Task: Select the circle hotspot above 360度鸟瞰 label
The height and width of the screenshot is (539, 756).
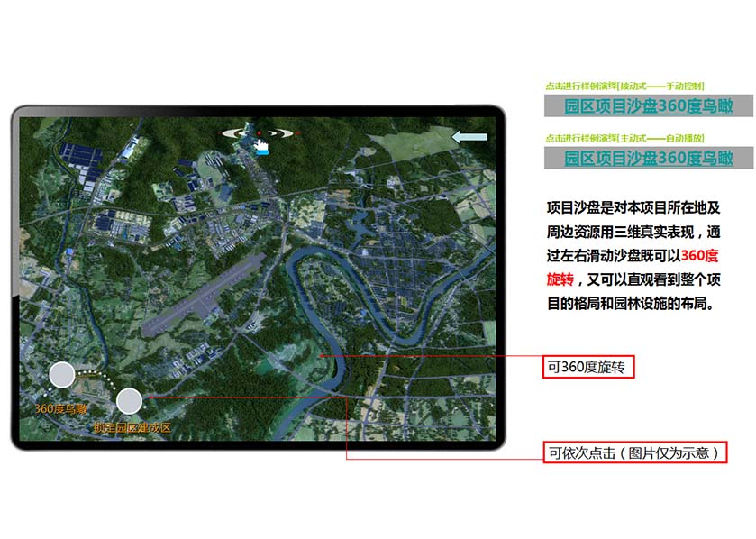Action: (x=61, y=374)
